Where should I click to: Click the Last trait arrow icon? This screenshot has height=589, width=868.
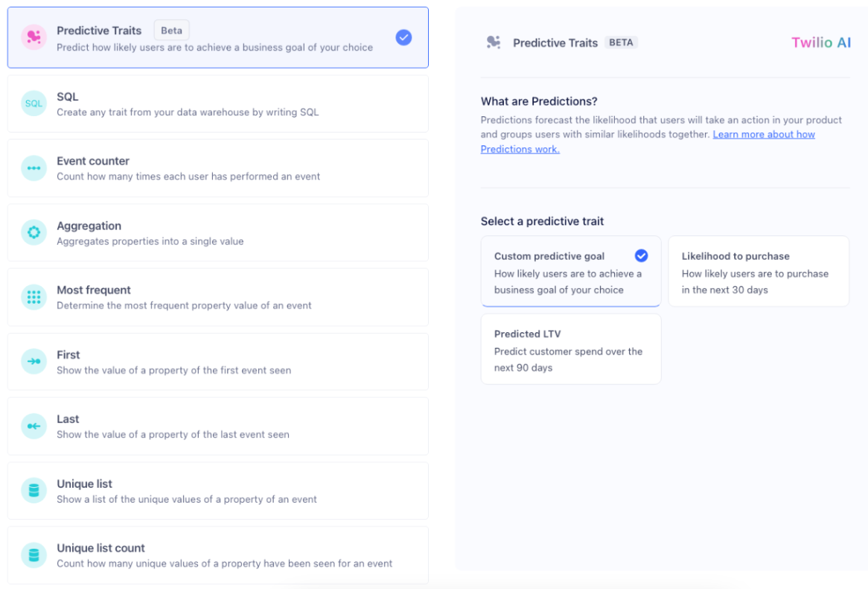(33, 426)
